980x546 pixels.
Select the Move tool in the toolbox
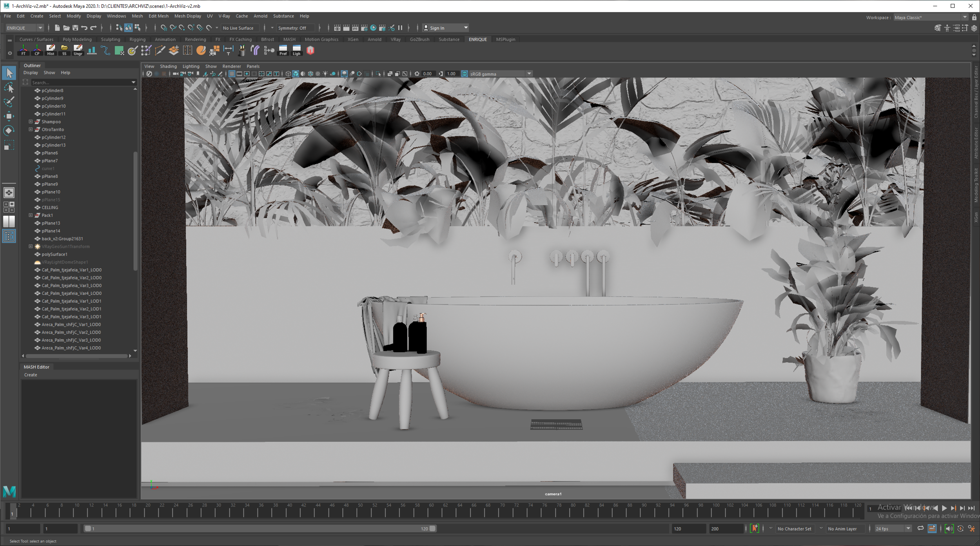tap(9, 116)
